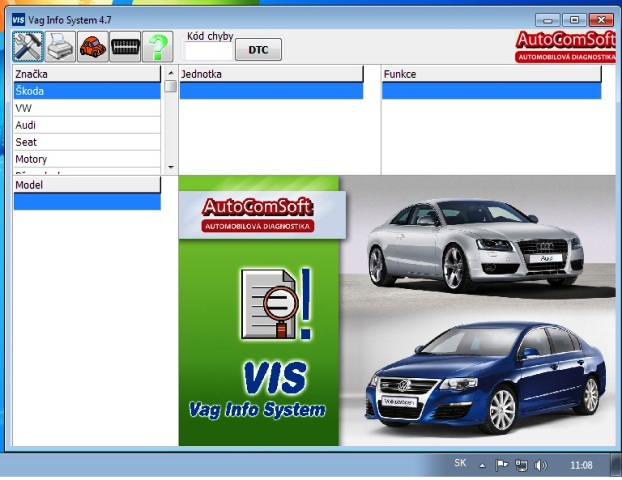Click the Jednotka column header

click(271, 74)
